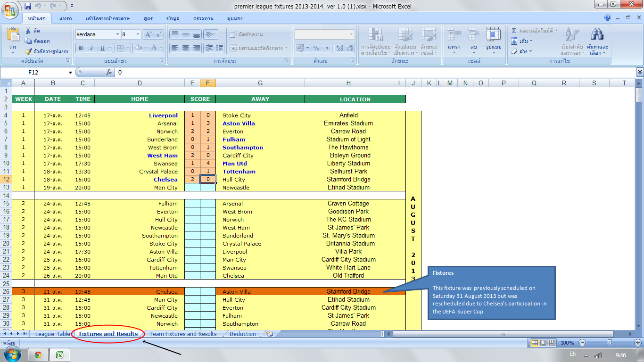Viewport: 644px width, 362px height.
Task: Toggle bottom vertical alignment
Action: [x=196, y=34]
